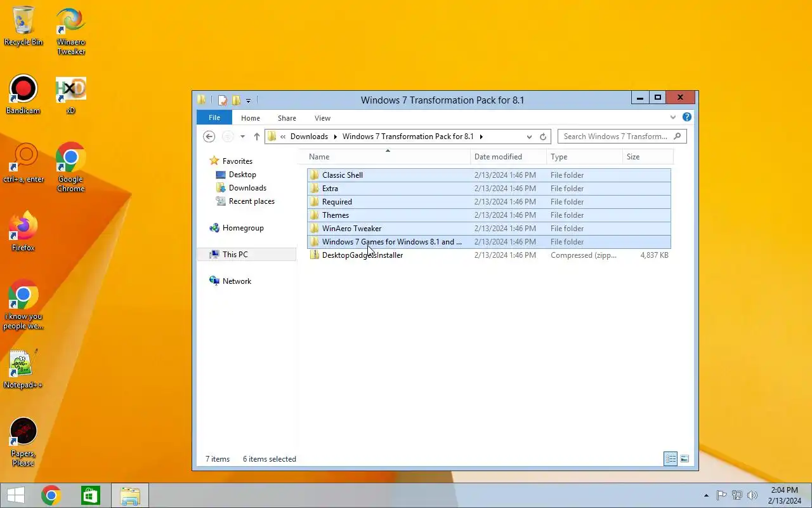Show hidden system tray icons
Screen dimensions: 812x508
pyautogui.click(x=706, y=495)
